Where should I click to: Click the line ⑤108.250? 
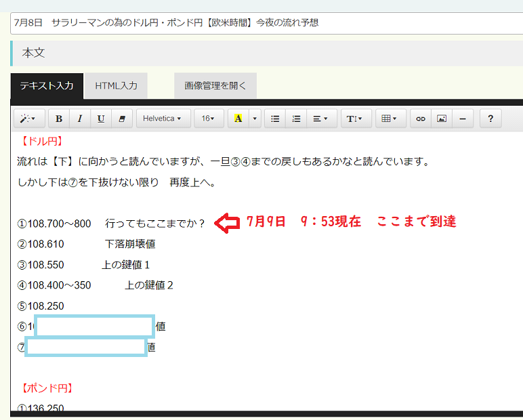click(41, 306)
